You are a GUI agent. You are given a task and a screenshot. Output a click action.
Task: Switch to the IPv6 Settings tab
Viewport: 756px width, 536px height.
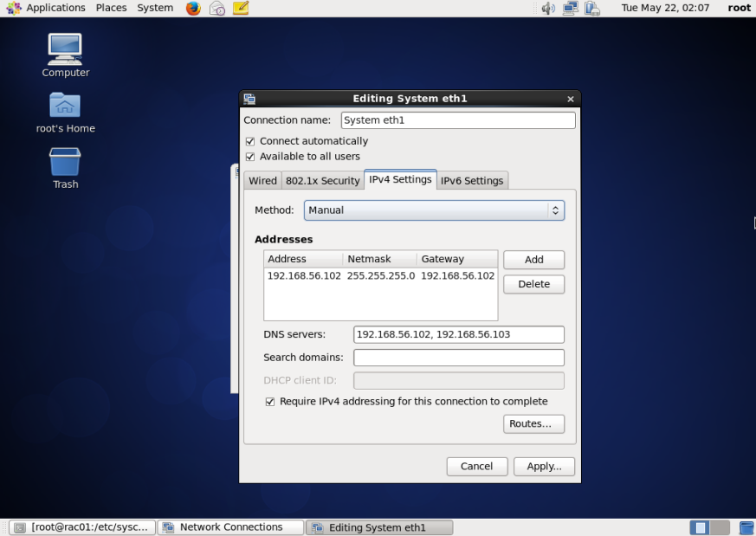tap(472, 180)
